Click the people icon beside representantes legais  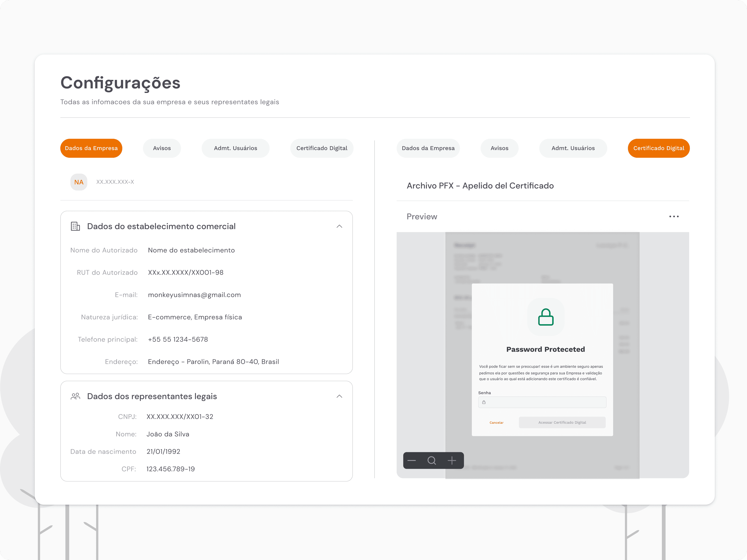point(75,396)
